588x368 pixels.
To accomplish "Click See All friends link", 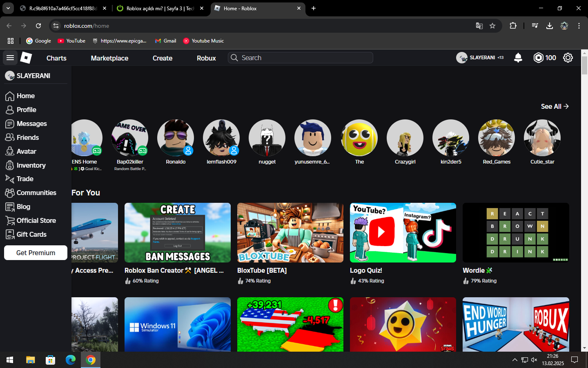I will coord(555,106).
